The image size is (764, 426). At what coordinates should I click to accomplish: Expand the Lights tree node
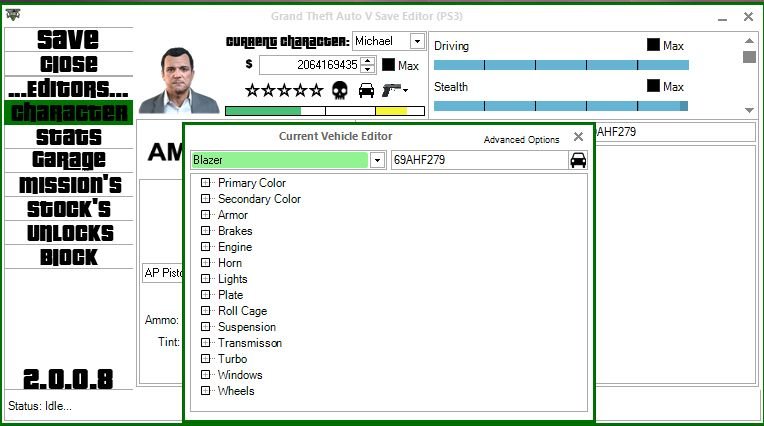point(206,279)
